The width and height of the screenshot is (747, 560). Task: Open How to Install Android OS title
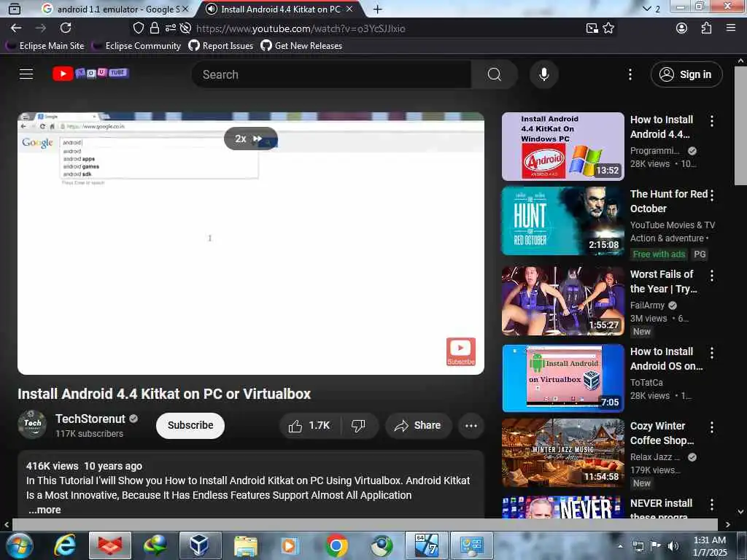tap(666, 359)
